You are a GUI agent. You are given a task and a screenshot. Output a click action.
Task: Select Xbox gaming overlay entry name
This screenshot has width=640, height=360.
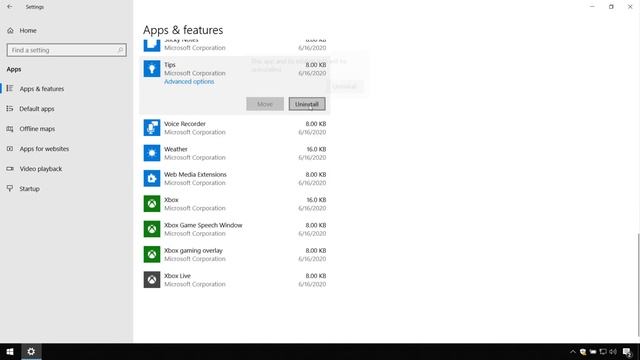pyautogui.click(x=193, y=250)
